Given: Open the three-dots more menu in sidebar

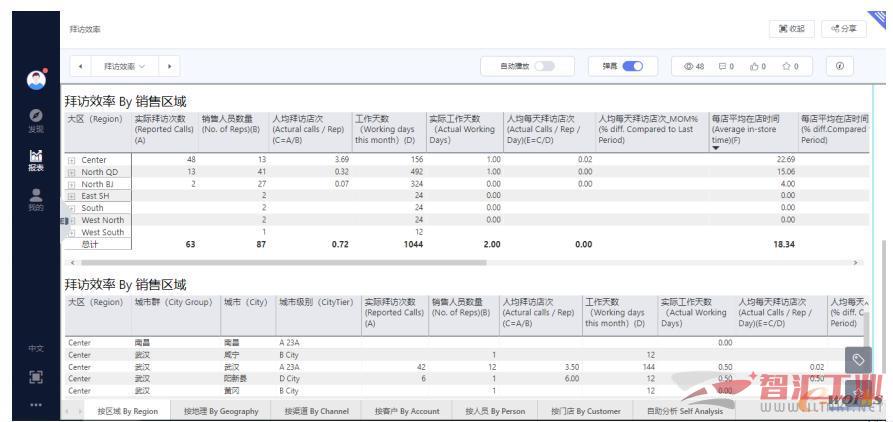Looking at the screenshot, I should [x=36, y=404].
